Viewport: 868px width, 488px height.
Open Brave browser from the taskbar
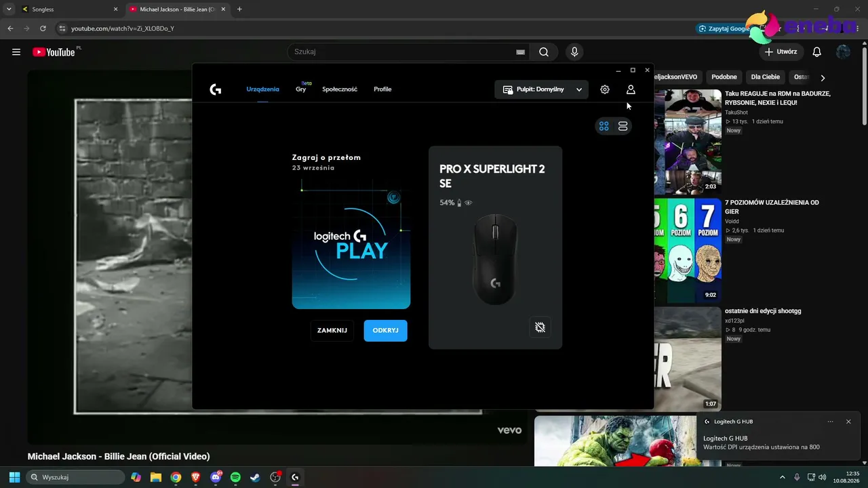tap(196, 477)
